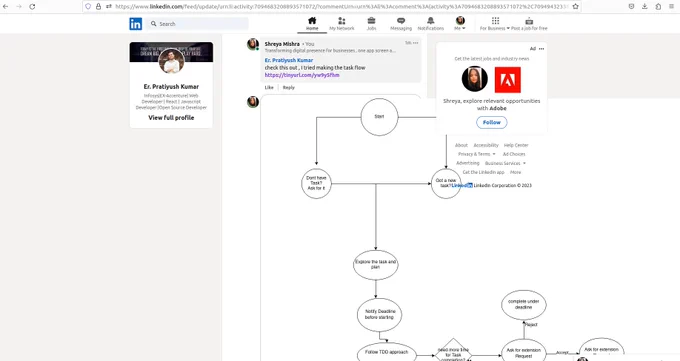The height and width of the screenshot is (361, 680).
Task: Click the browser forward arrow
Action: point(19,7)
